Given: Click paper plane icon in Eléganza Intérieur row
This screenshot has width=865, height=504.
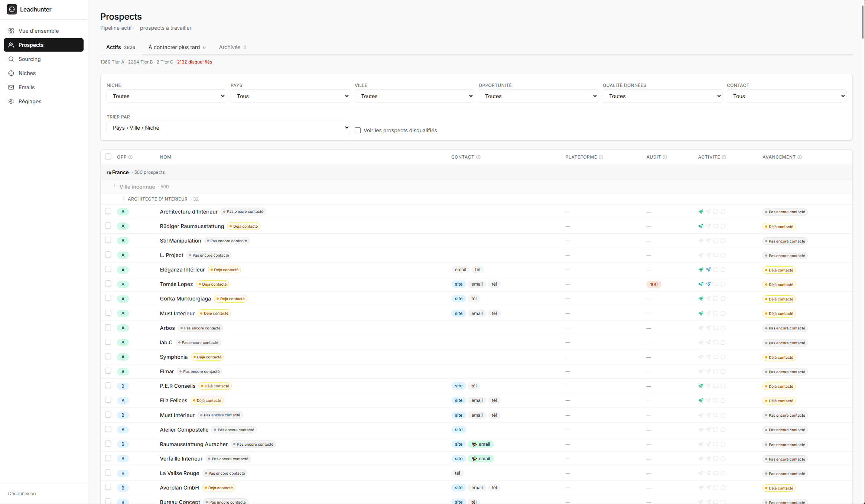Looking at the screenshot, I should coord(708,270).
